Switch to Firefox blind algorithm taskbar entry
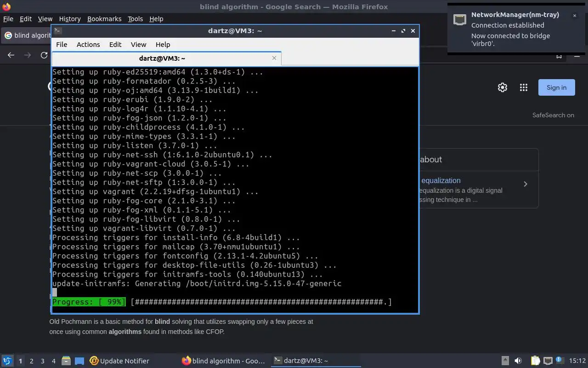This screenshot has height=368, width=588. pyautogui.click(x=224, y=361)
